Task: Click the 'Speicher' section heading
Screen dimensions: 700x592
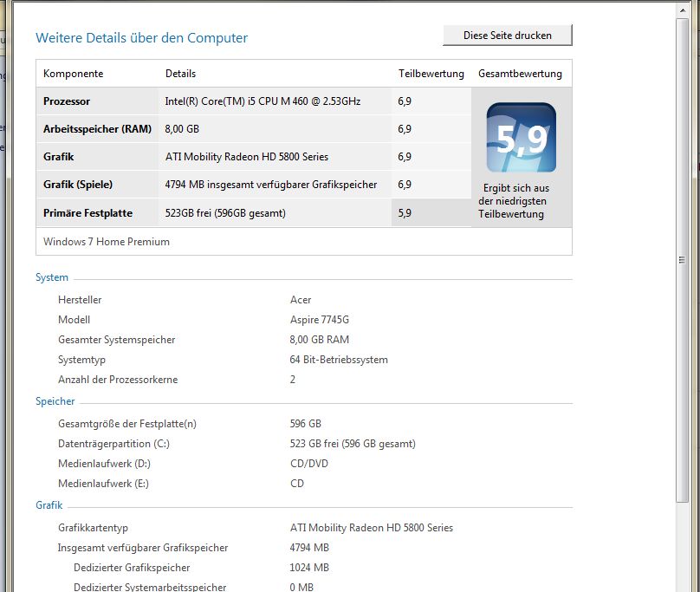Action: tap(55, 401)
